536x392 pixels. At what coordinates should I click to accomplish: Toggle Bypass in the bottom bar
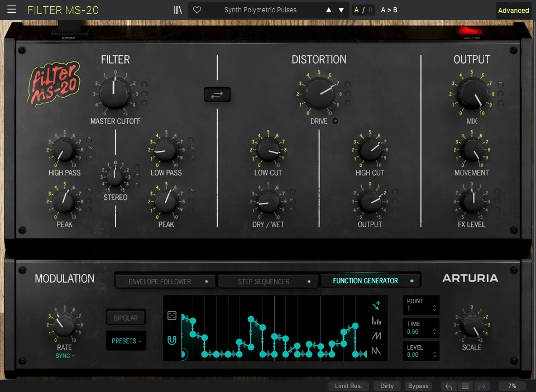click(x=418, y=386)
